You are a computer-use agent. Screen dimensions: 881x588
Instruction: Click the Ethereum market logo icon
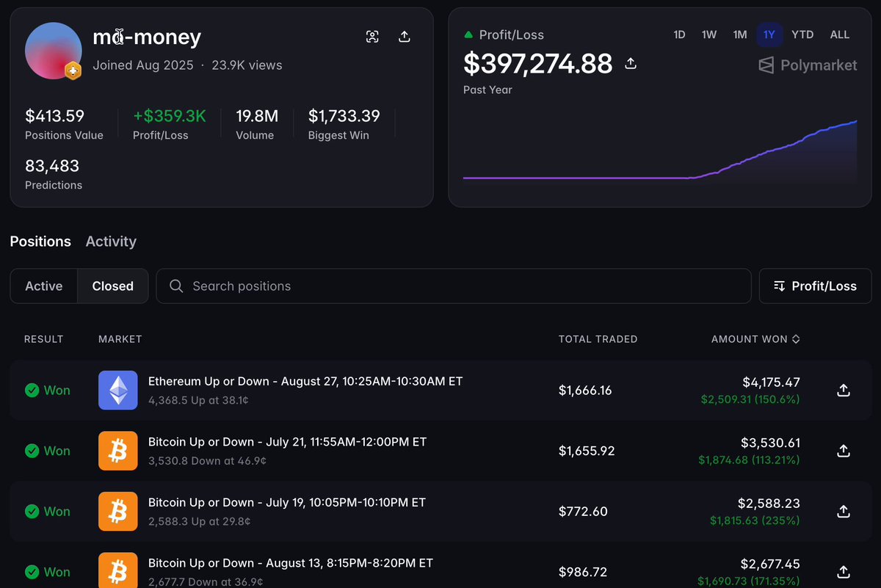click(x=118, y=390)
